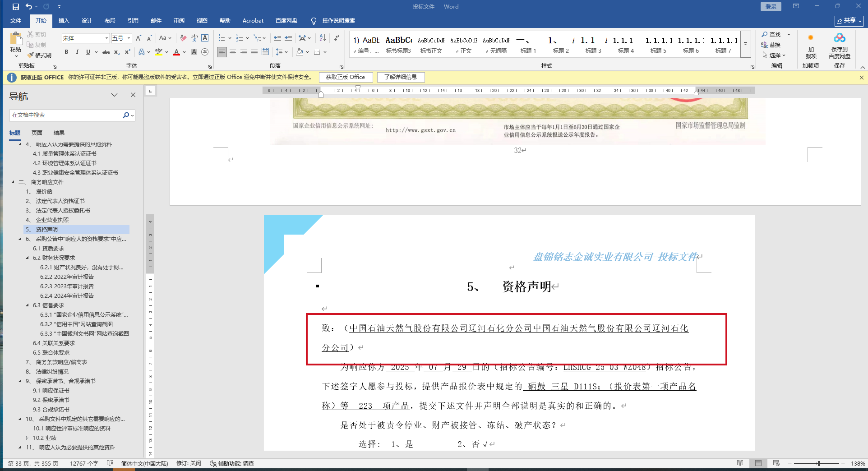Sort the selected text
The height and width of the screenshot is (471, 868).
coord(323,38)
